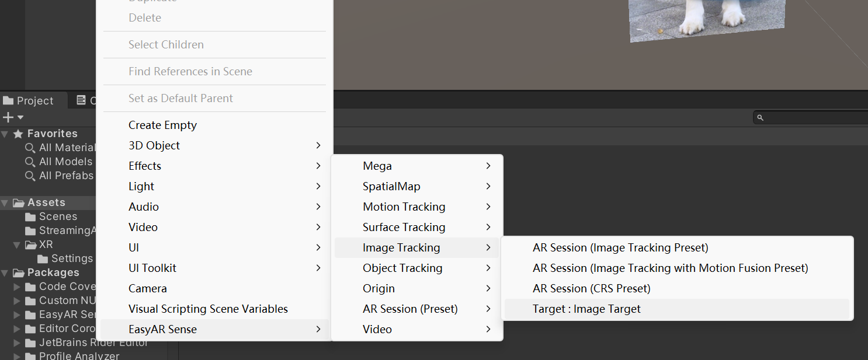Click the EasyAR Sense submenu arrow
The height and width of the screenshot is (360, 868).
coord(318,329)
